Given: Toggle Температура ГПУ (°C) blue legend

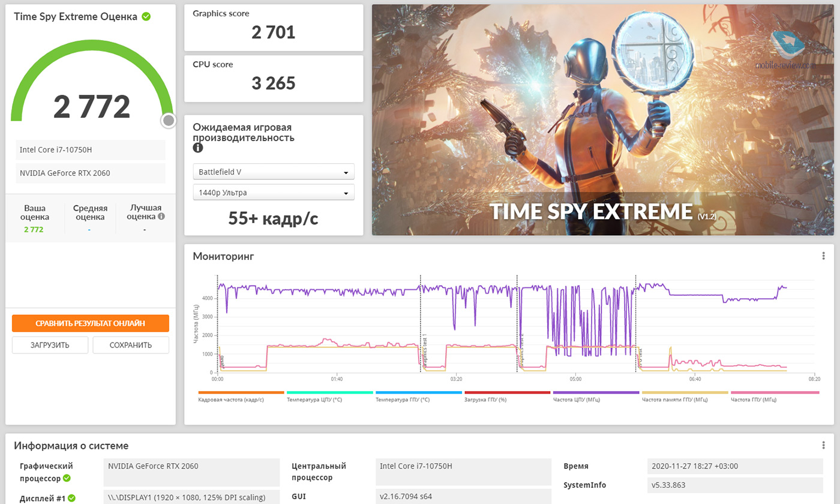Looking at the screenshot, I should point(418,396).
